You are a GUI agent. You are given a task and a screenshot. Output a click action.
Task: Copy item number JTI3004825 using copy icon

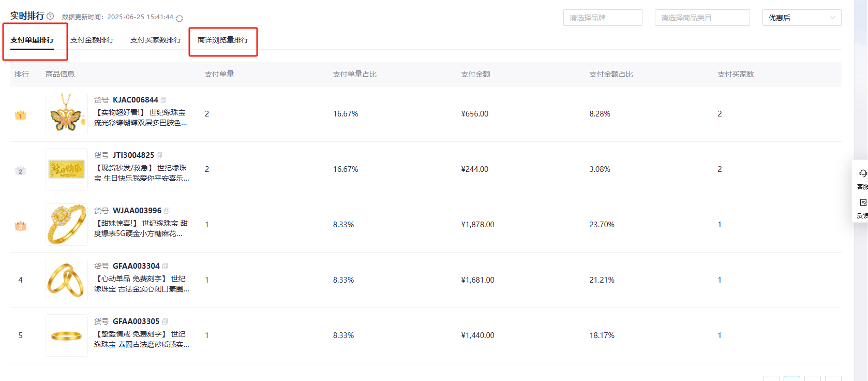point(159,155)
